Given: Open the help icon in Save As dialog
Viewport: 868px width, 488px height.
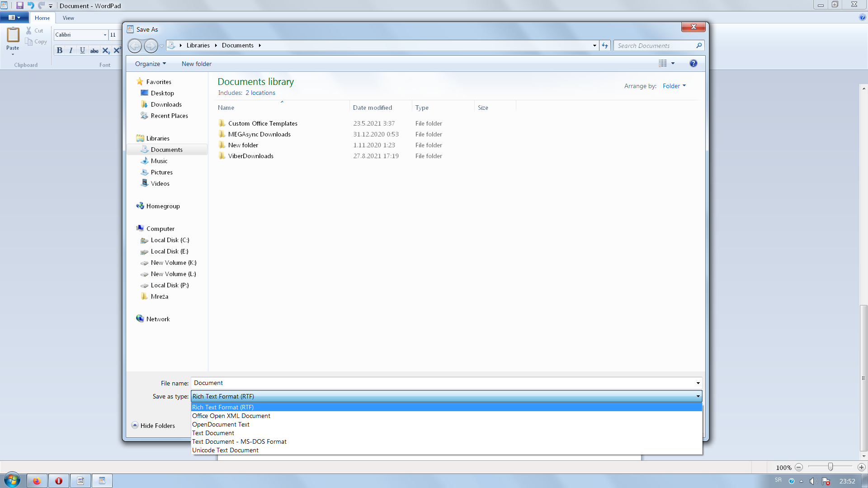Looking at the screenshot, I should (x=693, y=64).
